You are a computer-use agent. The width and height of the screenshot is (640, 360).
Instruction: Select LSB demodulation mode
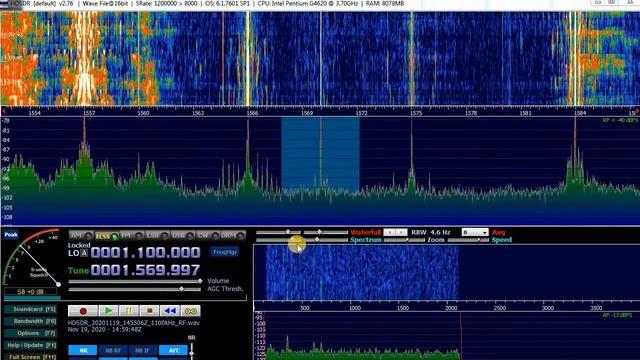click(x=157, y=236)
